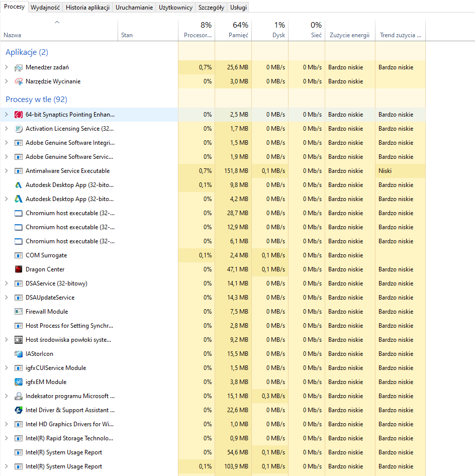Viewport: 475px width, 476px height.
Task: Expand the Menedżer zadań process group
Action: [7, 67]
